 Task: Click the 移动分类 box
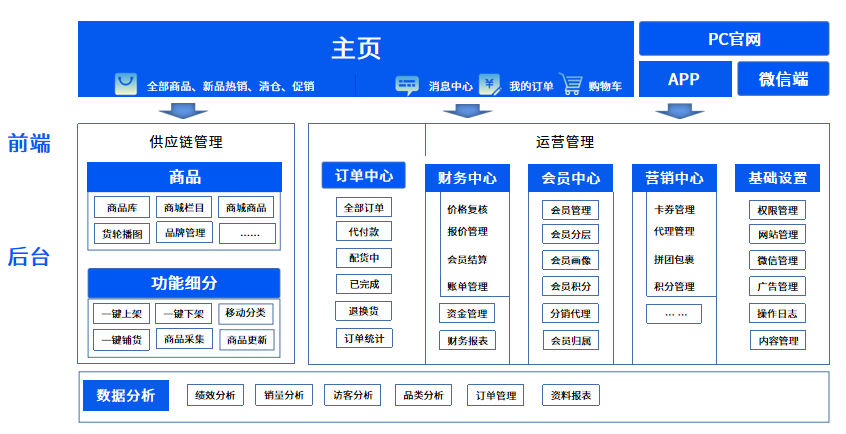click(x=245, y=313)
